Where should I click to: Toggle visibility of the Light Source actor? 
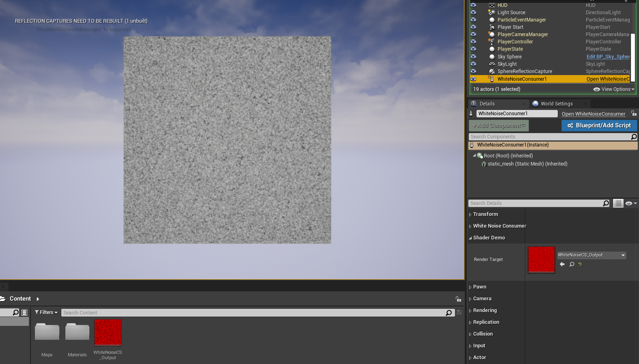click(x=473, y=12)
